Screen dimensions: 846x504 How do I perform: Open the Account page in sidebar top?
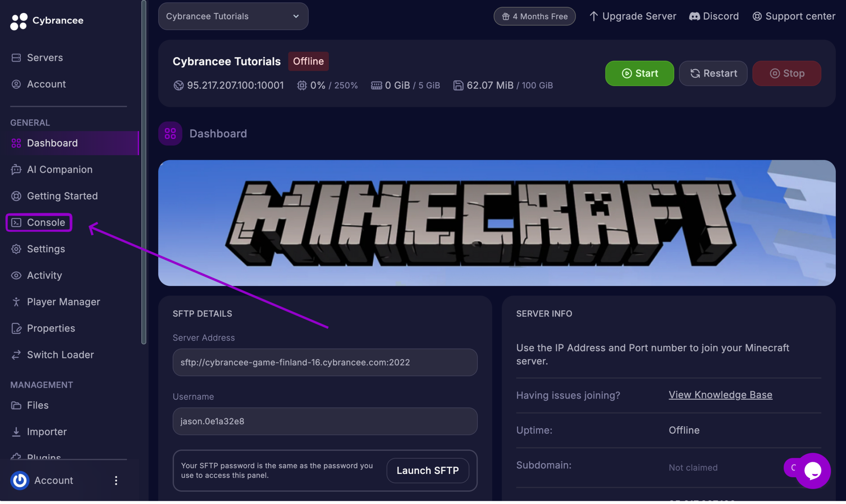tap(47, 84)
